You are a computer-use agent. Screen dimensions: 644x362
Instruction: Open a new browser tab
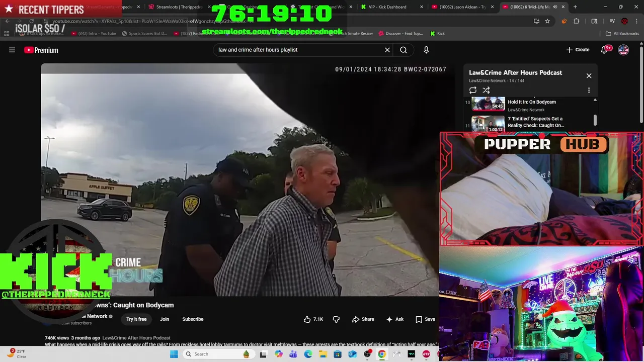point(575,7)
